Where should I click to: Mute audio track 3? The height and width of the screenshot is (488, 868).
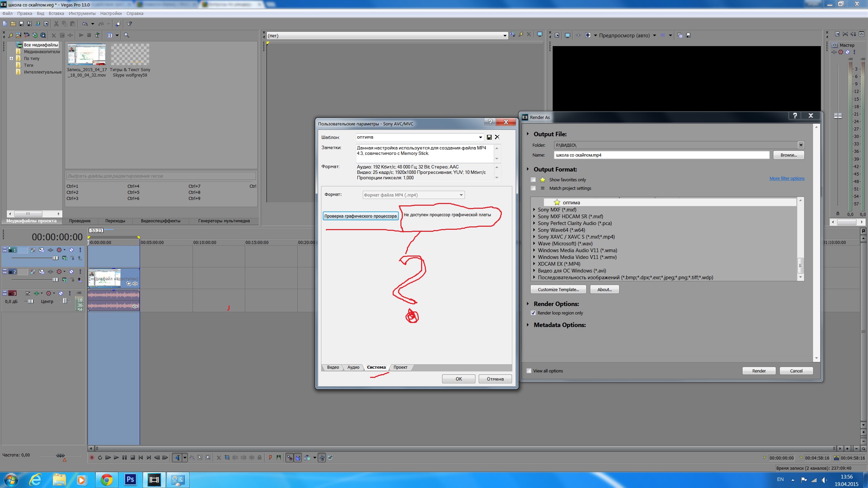click(x=61, y=293)
